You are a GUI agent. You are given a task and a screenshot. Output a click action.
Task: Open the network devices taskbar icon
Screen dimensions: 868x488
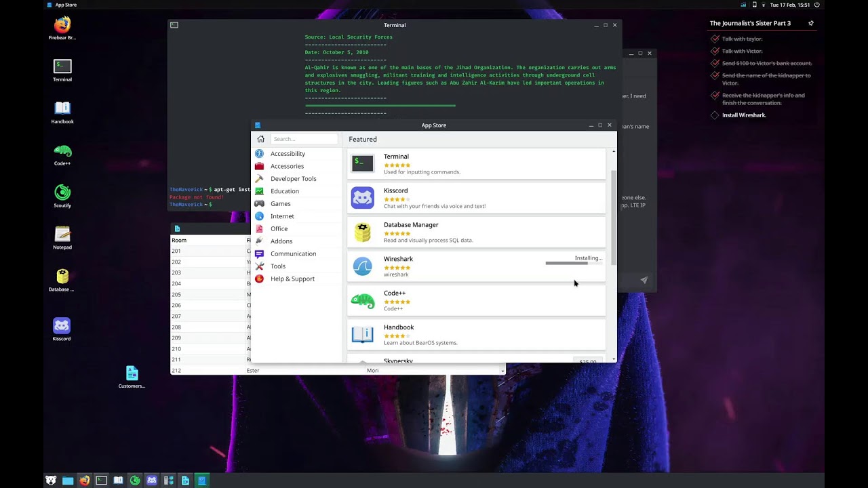coord(169,481)
